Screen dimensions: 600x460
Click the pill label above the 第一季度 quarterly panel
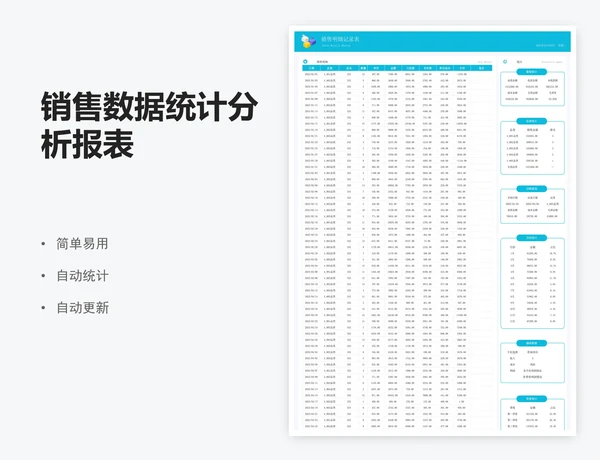click(x=532, y=399)
